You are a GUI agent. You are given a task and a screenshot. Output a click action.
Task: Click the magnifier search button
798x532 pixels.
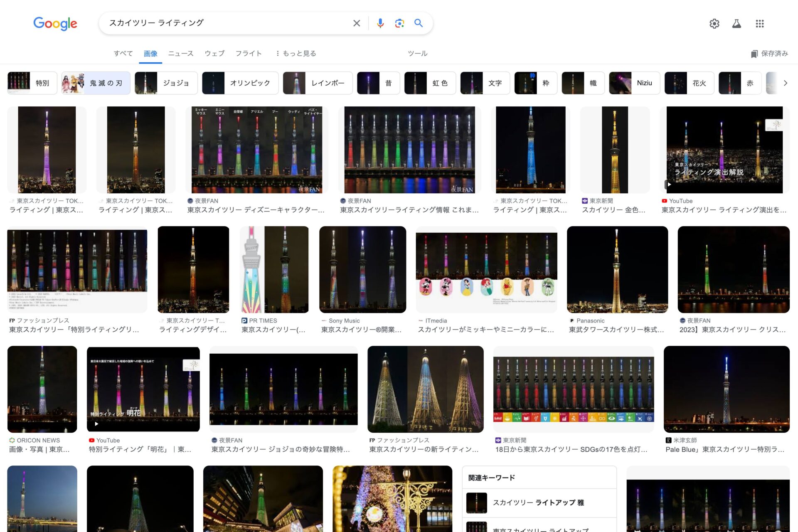tap(419, 23)
